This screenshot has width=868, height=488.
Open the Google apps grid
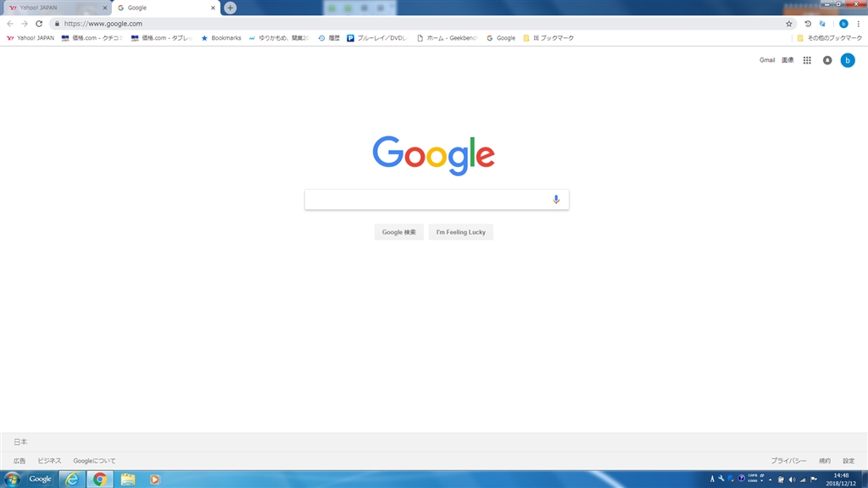point(807,60)
